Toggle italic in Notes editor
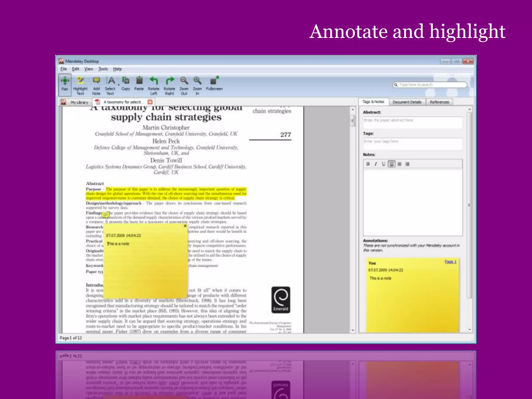The image size is (532, 399). (x=376, y=164)
